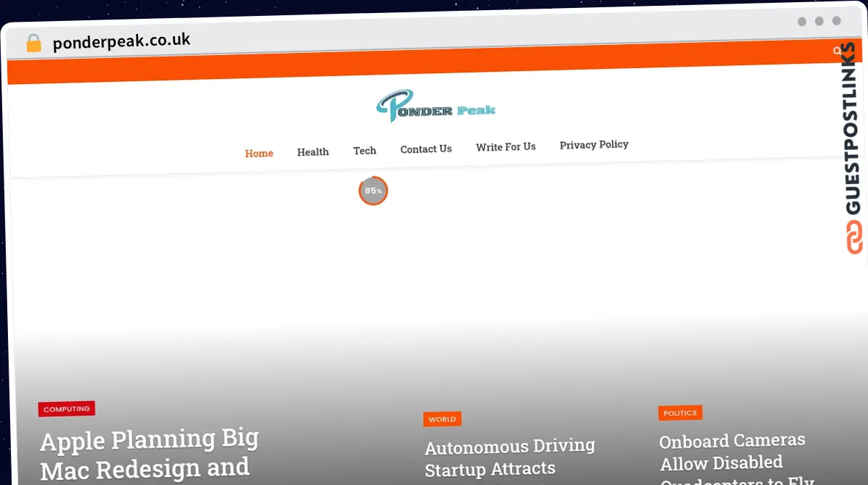Image resolution: width=868 pixels, height=485 pixels.
Task: Click the search magnifier icon in orange bar
Action: [838, 51]
